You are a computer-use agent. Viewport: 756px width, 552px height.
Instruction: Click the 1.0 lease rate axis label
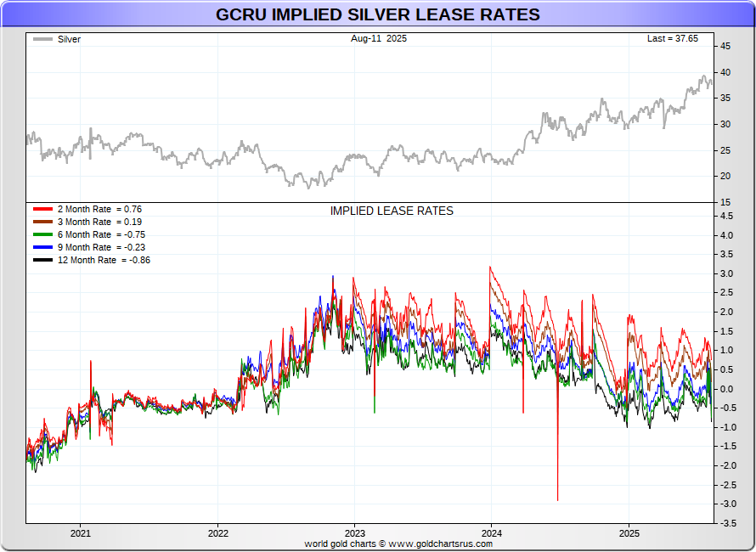pos(726,350)
